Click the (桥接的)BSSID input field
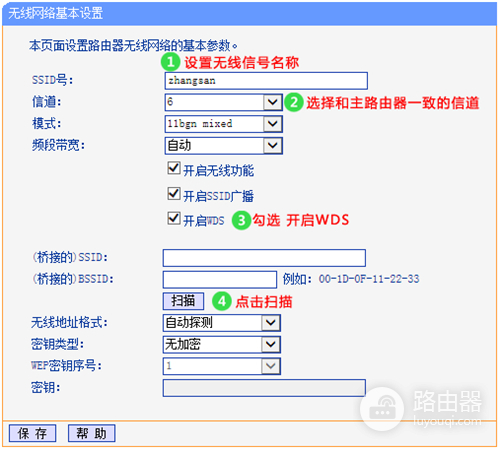 [x=220, y=280]
